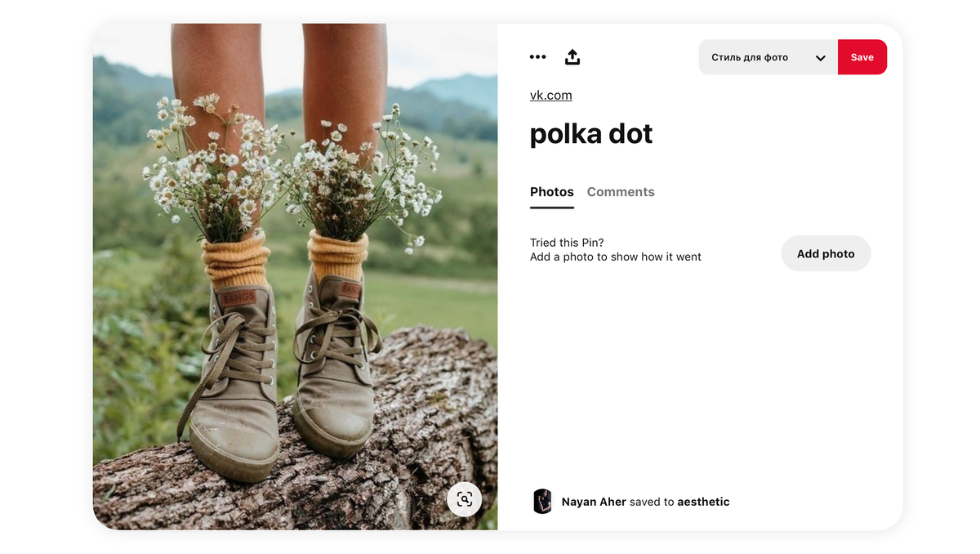The image size is (980, 554).
Task: Save the pin with red Save button
Action: coord(862,57)
